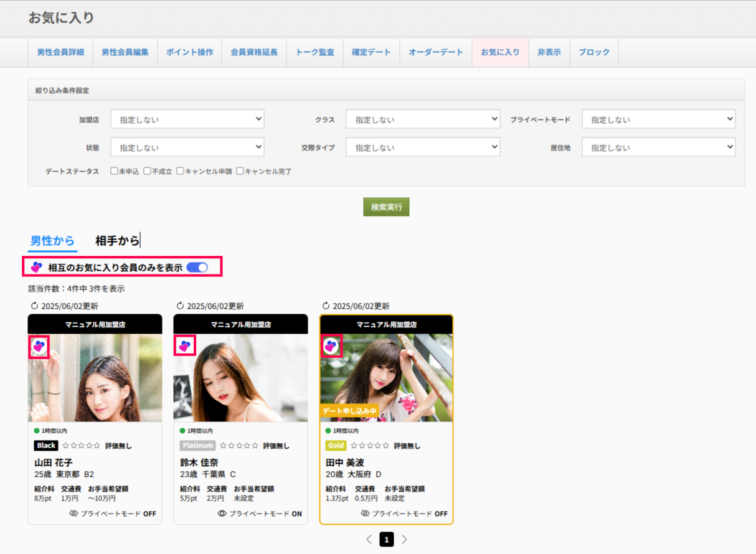Click crossed-eye private mode icon on 山田 花子 card
Viewport: 756px width, 554px height.
(73, 514)
